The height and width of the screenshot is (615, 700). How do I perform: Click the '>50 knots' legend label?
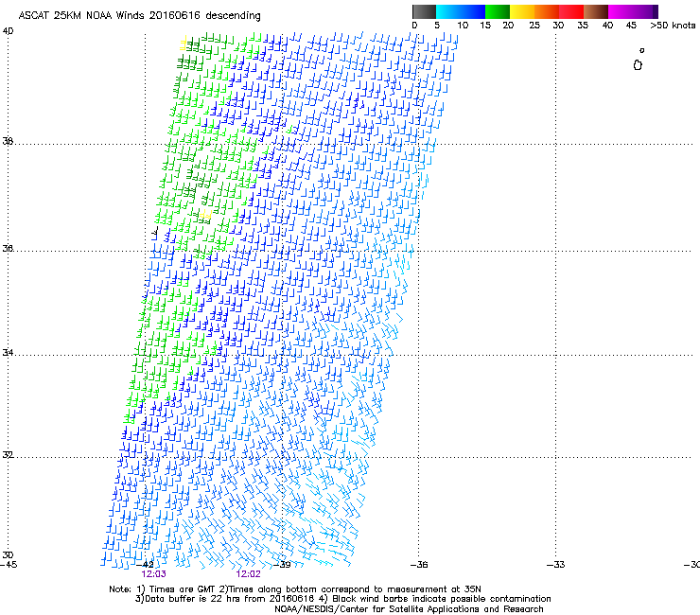(x=673, y=26)
